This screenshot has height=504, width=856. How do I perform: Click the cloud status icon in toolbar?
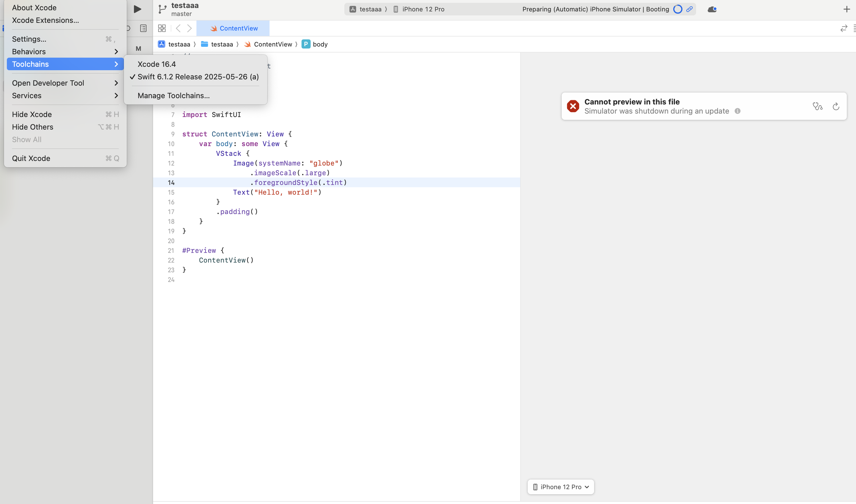(x=712, y=9)
